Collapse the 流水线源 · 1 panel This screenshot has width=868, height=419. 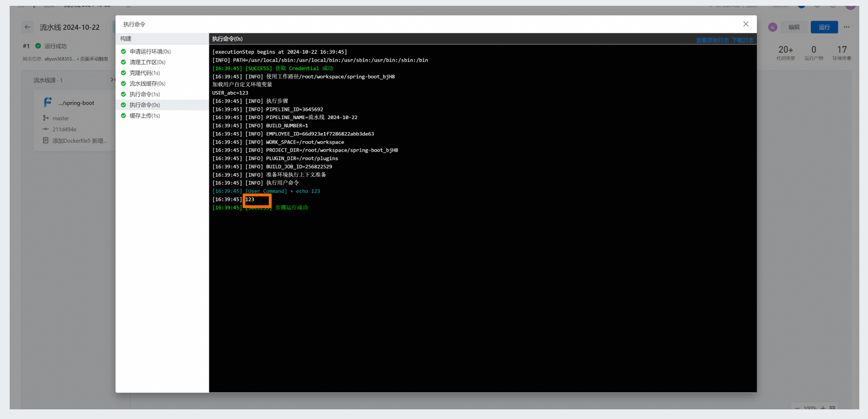tap(113, 80)
